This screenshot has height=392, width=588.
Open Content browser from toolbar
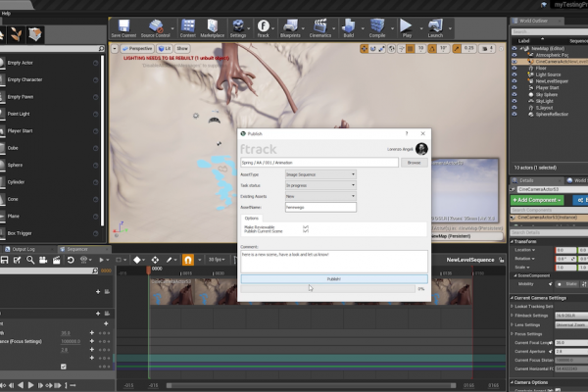tap(188, 28)
